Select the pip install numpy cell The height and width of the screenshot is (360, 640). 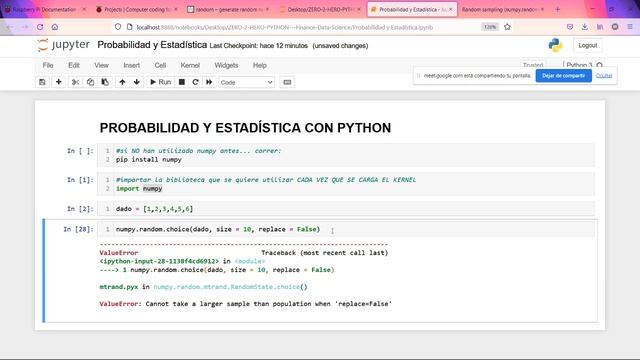click(346, 155)
